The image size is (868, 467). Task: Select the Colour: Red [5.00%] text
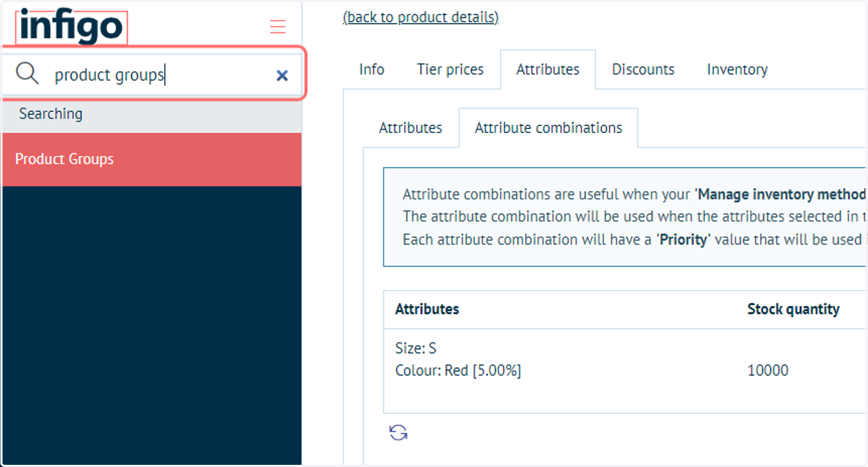click(x=458, y=371)
